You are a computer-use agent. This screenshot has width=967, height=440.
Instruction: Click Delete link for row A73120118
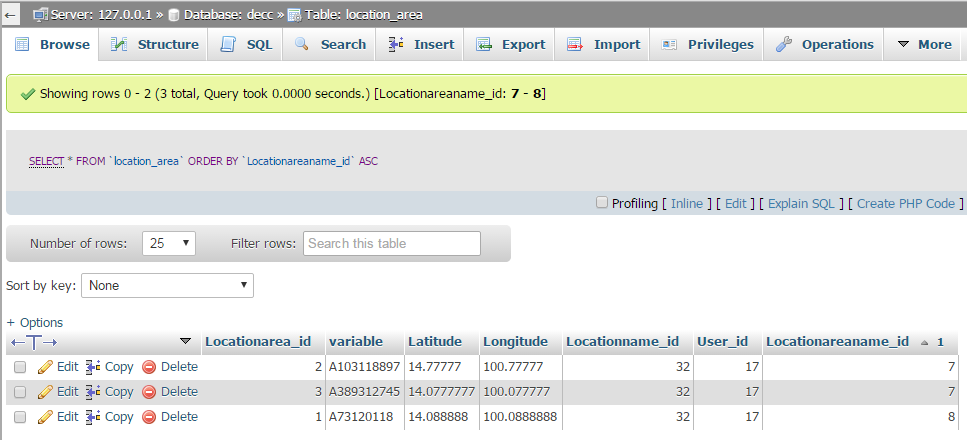pyautogui.click(x=179, y=417)
